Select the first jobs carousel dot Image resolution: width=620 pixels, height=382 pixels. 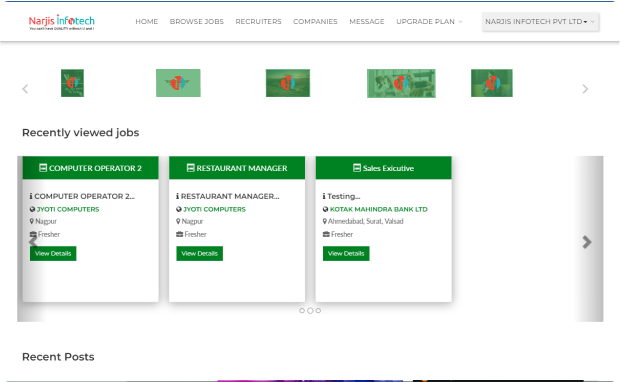click(x=302, y=311)
